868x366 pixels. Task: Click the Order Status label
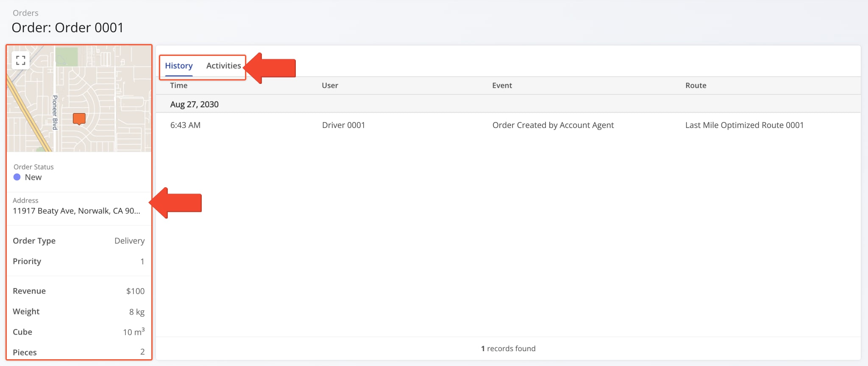(33, 167)
